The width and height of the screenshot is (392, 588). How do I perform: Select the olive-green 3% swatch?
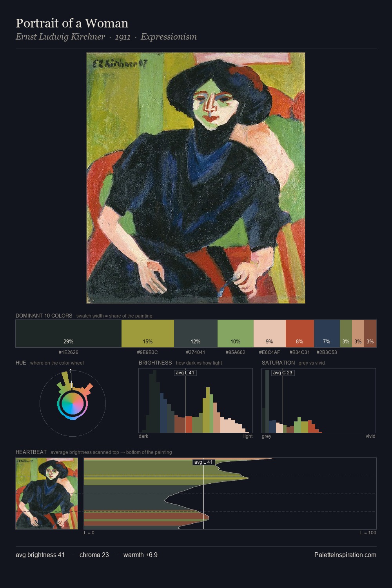pos(346,334)
